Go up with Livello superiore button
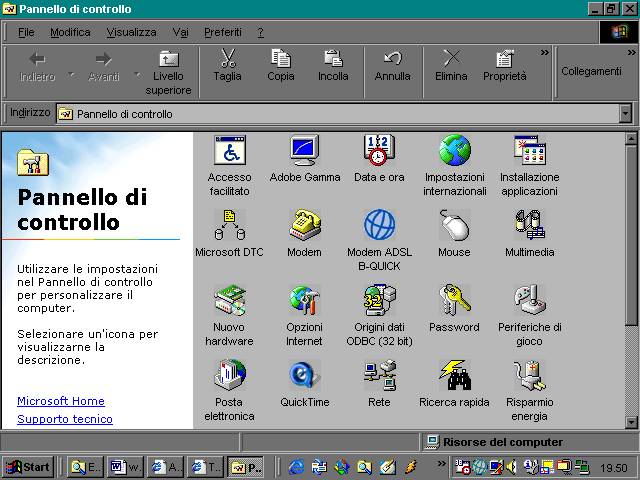The width and height of the screenshot is (640, 480). tap(168, 72)
